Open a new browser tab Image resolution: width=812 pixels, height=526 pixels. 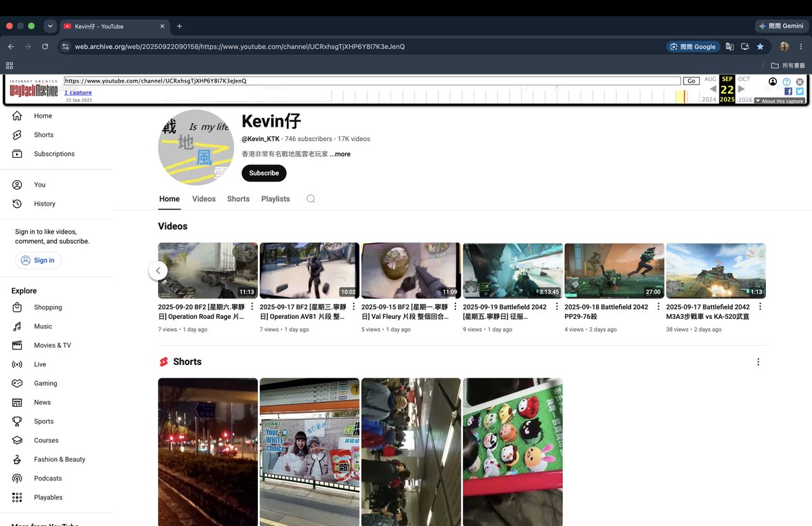179,26
